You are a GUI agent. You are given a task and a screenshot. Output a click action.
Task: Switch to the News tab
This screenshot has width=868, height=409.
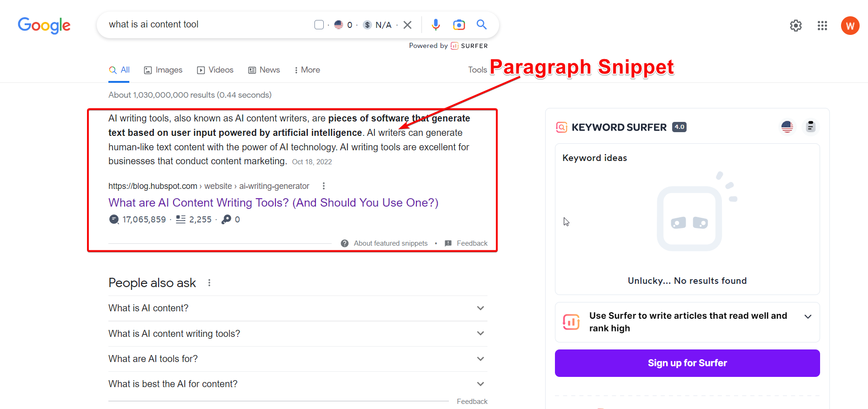pyautogui.click(x=264, y=70)
